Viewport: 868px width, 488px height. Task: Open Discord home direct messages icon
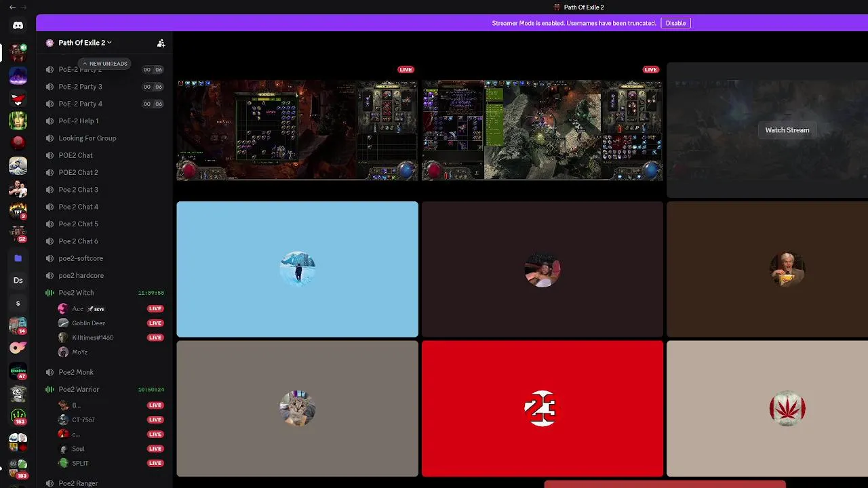(x=18, y=26)
